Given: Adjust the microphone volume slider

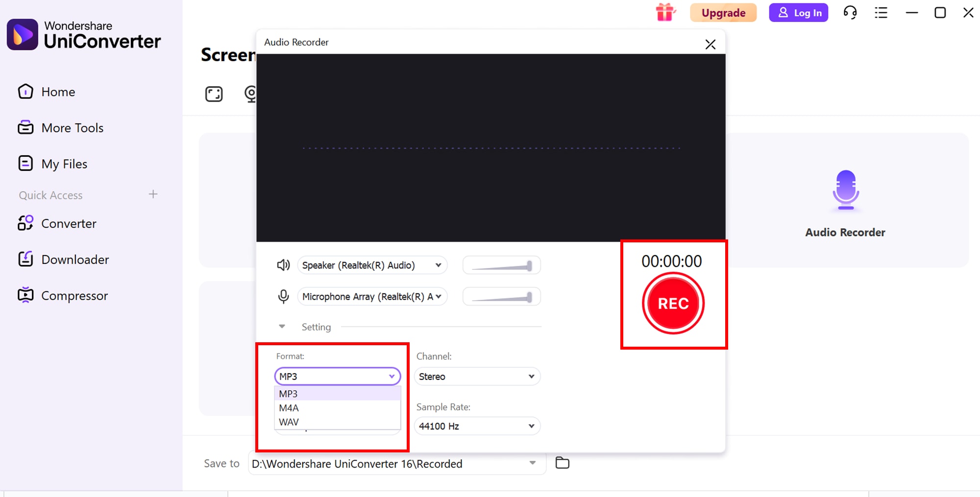Looking at the screenshot, I should [x=502, y=297].
